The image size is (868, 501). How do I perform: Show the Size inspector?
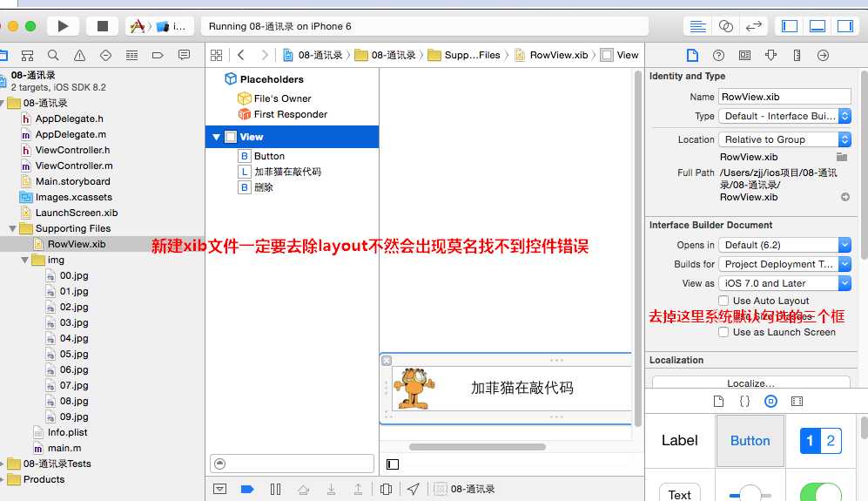797,56
